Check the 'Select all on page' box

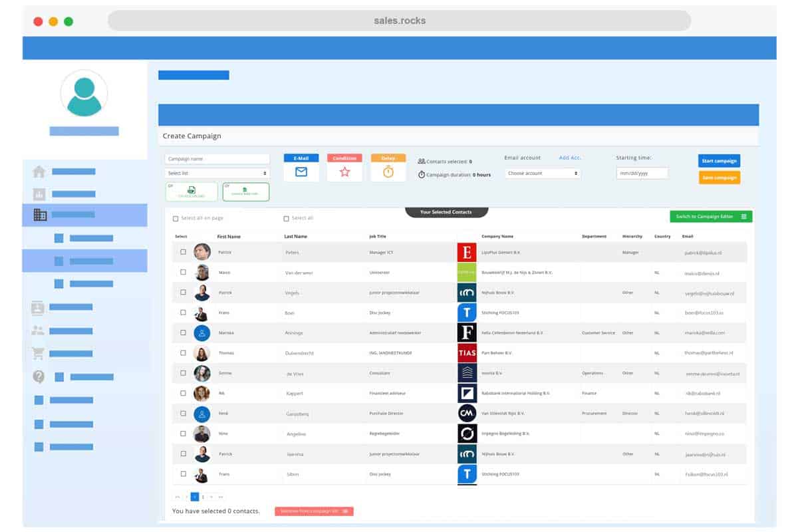[x=176, y=219]
